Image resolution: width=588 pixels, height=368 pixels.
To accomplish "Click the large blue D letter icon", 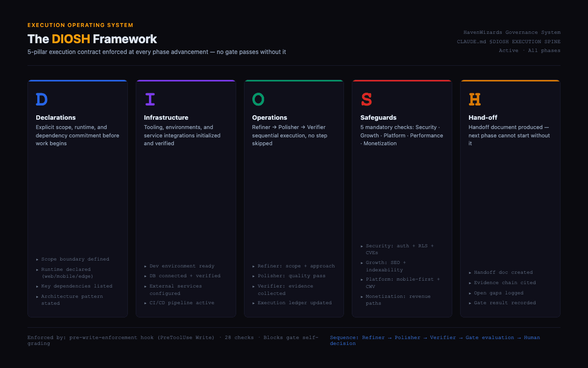I will 42,100.
